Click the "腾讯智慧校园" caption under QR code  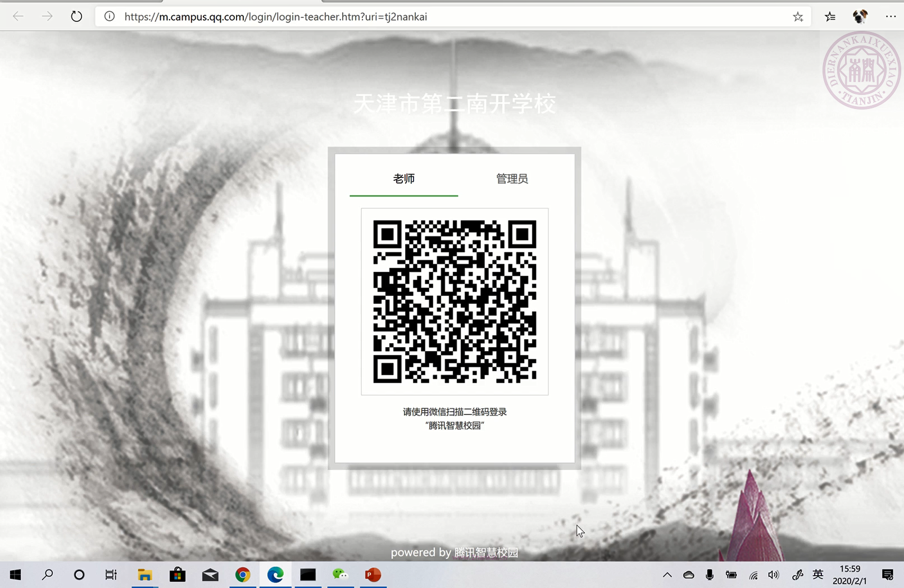(x=455, y=426)
